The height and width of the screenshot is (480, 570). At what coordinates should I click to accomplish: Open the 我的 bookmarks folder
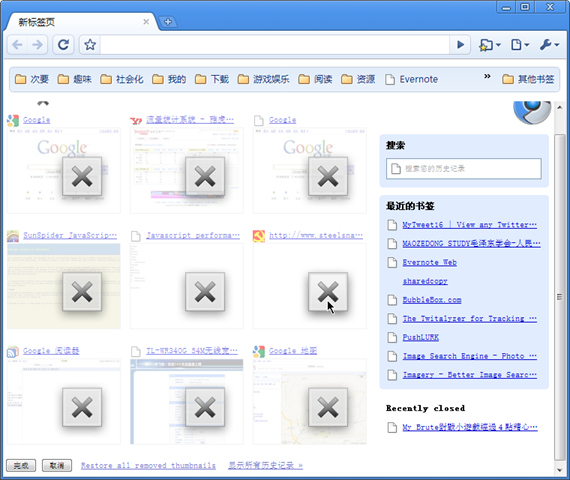pos(169,79)
